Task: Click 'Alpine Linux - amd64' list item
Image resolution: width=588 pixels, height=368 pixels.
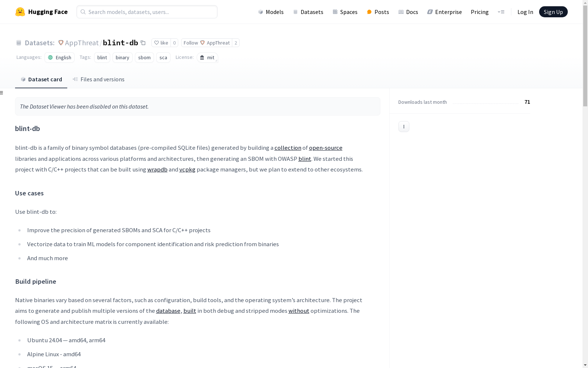Action: click(x=54, y=354)
